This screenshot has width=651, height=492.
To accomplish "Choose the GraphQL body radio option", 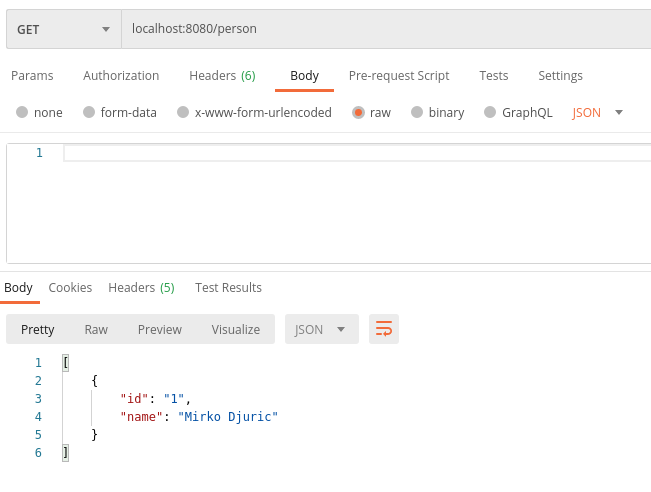I will 490,112.
